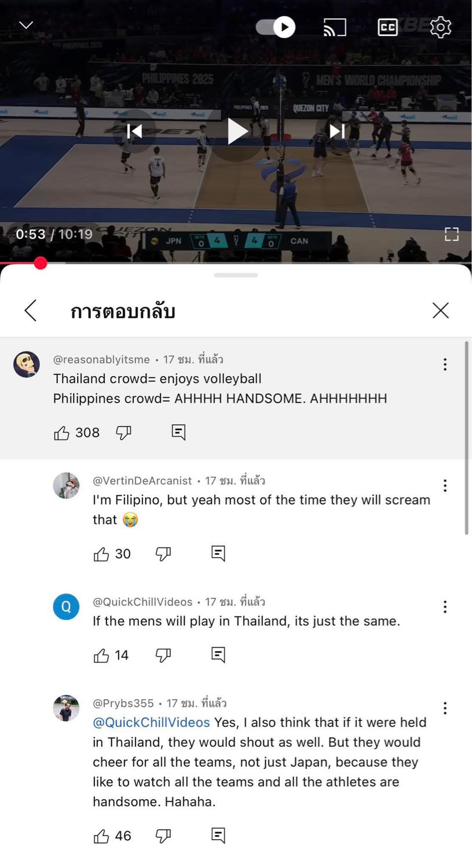Open more options for @VertinDeArcanist's comment
Image resolution: width=472 pixels, height=868 pixels.
[445, 486]
